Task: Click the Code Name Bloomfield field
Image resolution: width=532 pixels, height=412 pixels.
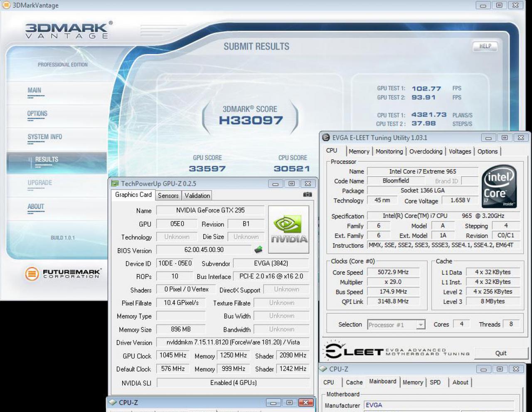Action: (x=396, y=181)
